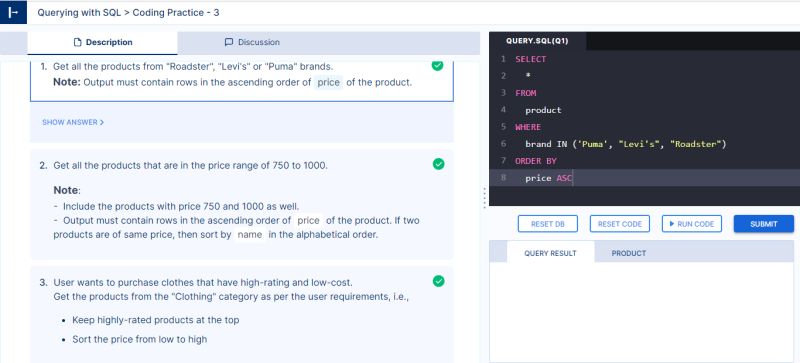This screenshot has width=800, height=363.
Task: Show the QUERY RESULT tab
Action: point(551,253)
